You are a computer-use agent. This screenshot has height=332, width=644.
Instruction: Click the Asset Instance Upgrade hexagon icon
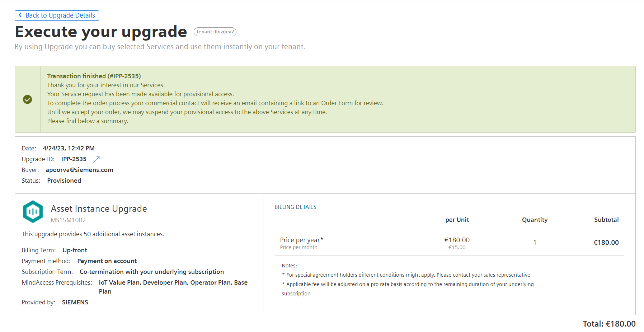click(33, 212)
